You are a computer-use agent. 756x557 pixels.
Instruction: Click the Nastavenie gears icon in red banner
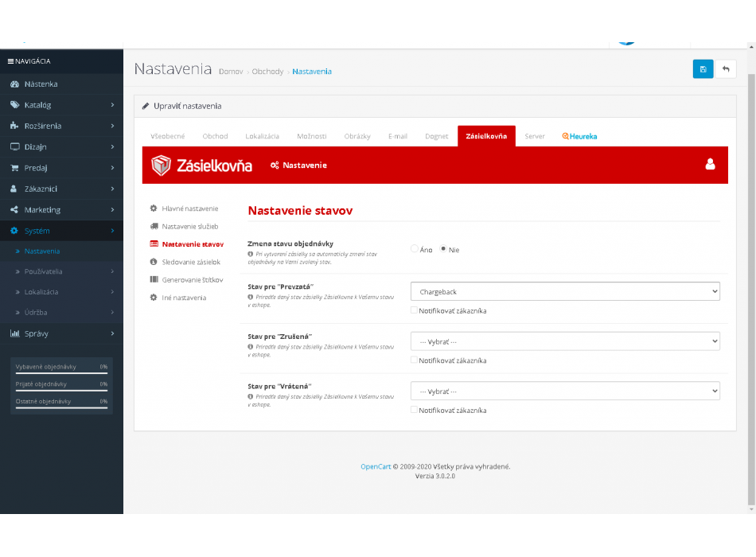pos(275,166)
